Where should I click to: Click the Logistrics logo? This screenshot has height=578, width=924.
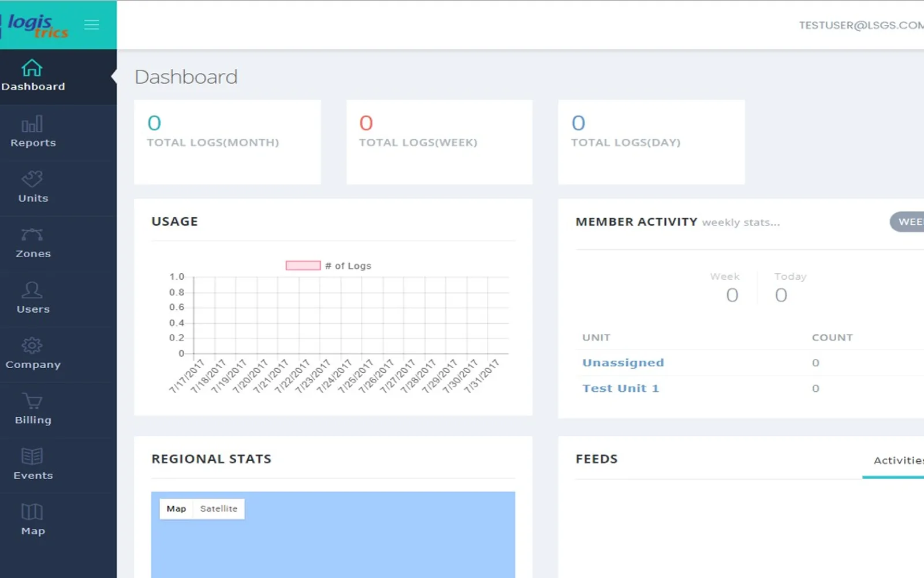pyautogui.click(x=36, y=25)
